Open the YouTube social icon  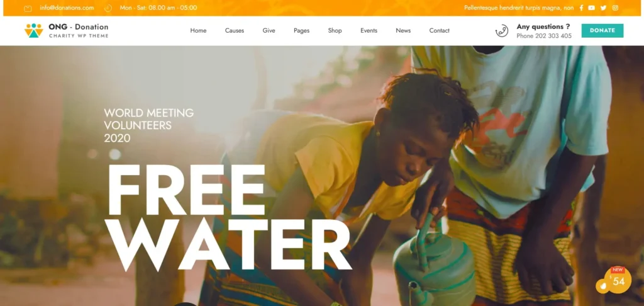[x=591, y=8]
